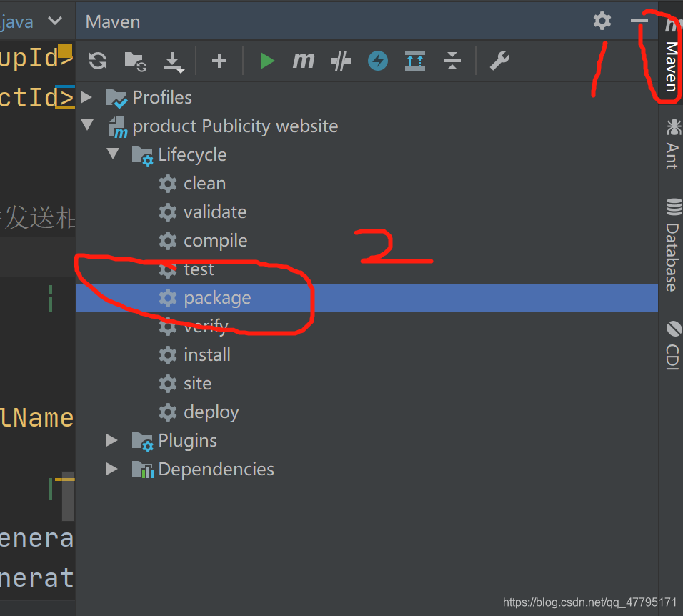Image resolution: width=683 pixels, height=616 pixels.
Task: Select product Publicity website project
Action: [x=235, y=126]
